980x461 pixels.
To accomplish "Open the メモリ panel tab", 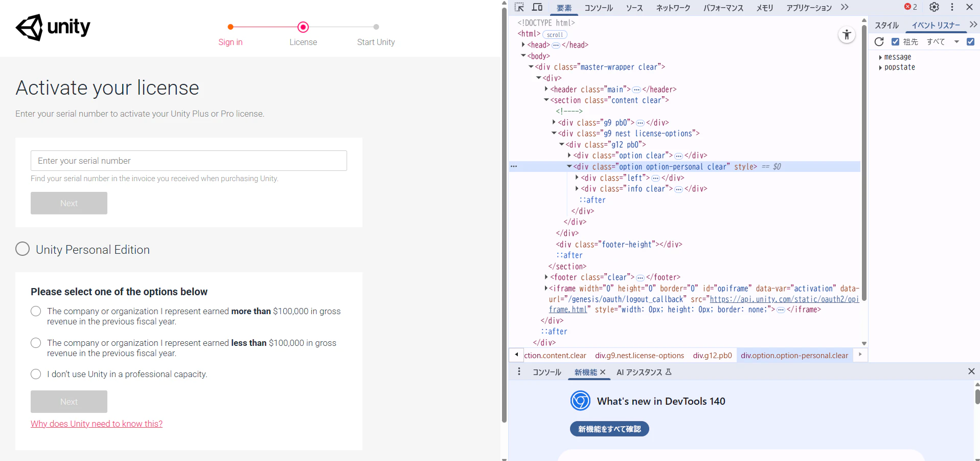I will pos(765,8).
